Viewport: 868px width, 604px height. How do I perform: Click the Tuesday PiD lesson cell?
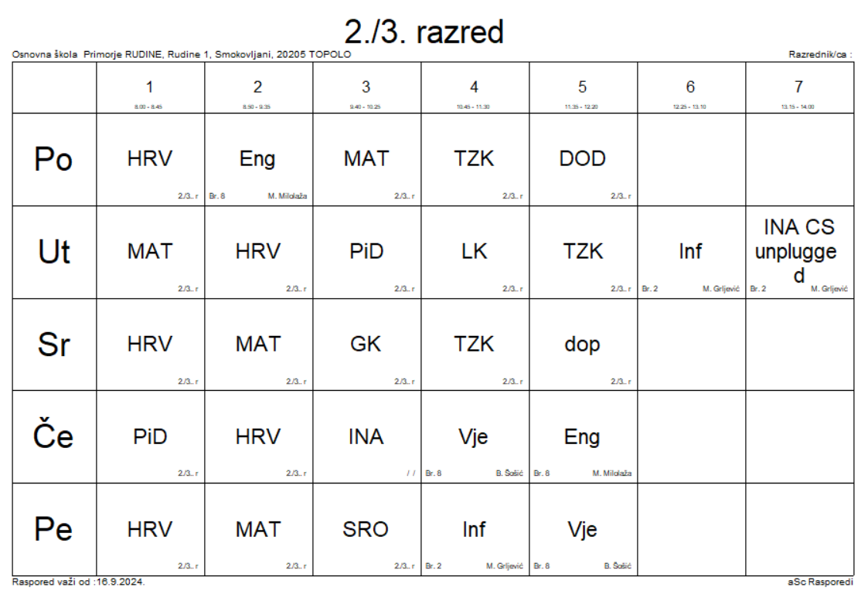366,252
